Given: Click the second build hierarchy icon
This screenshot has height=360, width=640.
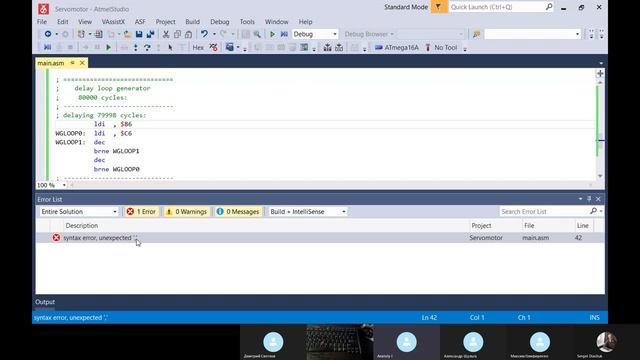Looking at the screenshot, I should click(339, 48).
